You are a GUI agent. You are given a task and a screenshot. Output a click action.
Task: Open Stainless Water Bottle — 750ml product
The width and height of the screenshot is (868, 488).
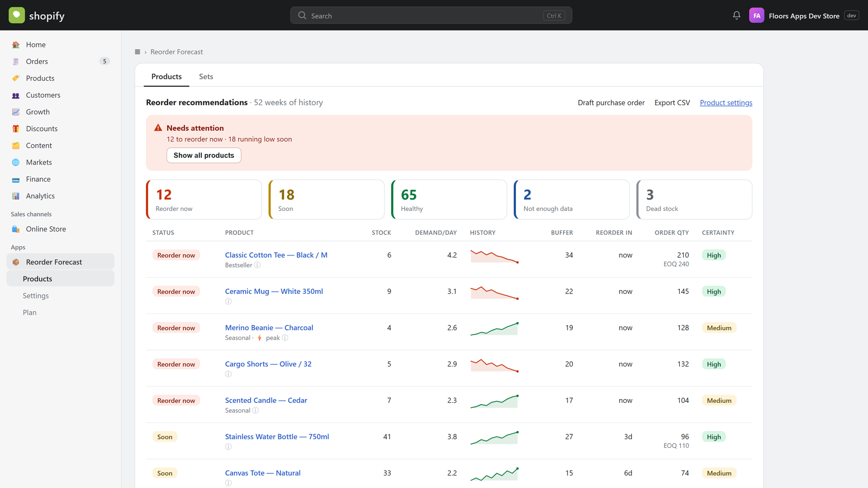tap(277, 436)
